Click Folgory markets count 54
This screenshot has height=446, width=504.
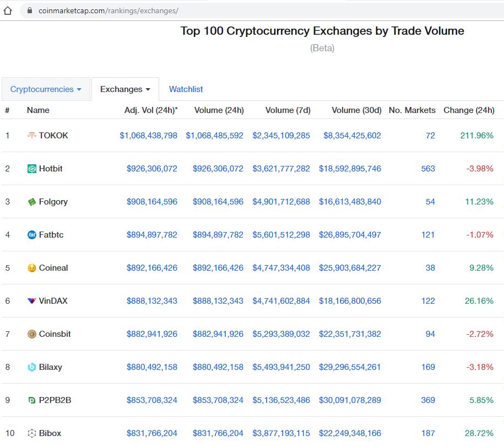430,202
